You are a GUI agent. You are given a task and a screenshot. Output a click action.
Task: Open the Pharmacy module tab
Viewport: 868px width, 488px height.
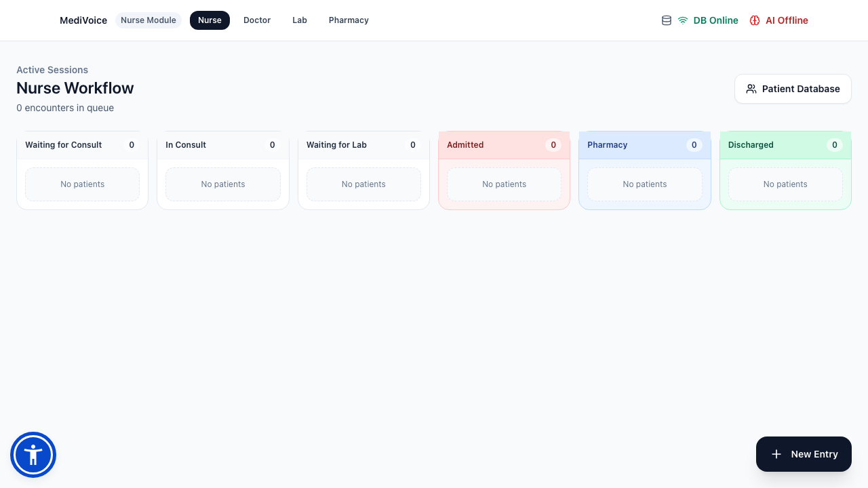pyautogui.click(x=349, y=20)
